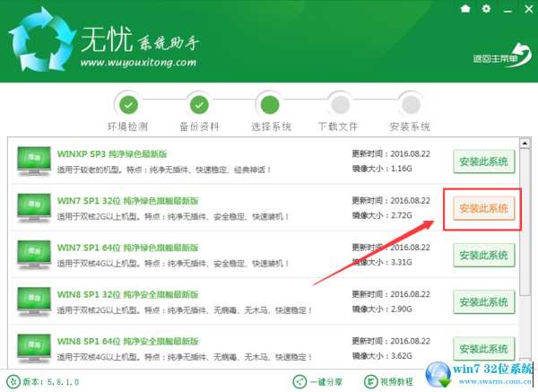Open 视频教程 video tutorial link
This screenshot has height=392, width=538.
[396, 382]
